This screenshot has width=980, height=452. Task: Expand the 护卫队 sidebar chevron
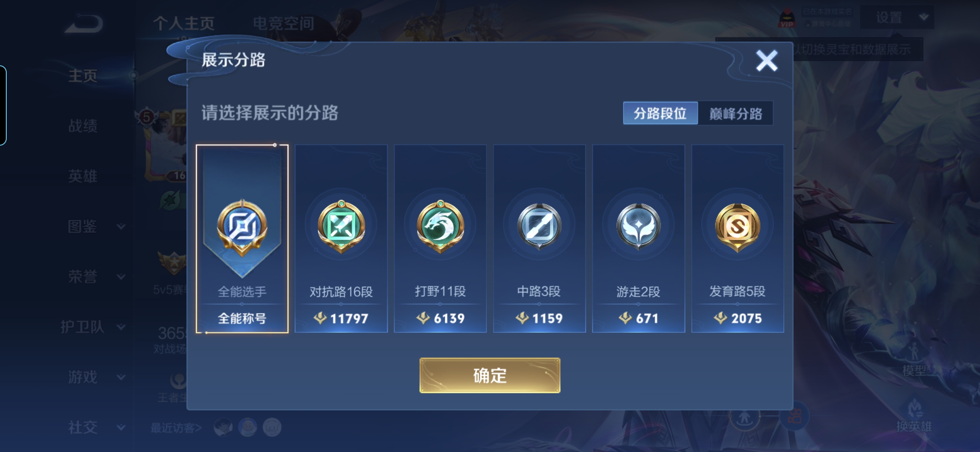[x=121, y=327]
